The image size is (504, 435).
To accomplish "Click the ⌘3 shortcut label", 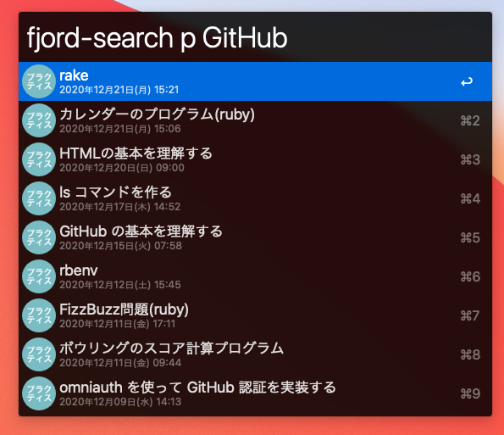I will [470, 159].
